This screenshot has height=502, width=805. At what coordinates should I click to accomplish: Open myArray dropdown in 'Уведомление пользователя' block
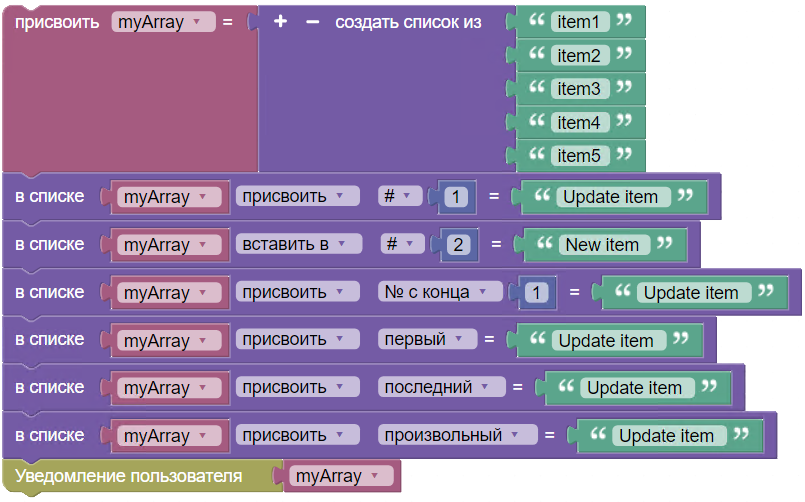341,476
